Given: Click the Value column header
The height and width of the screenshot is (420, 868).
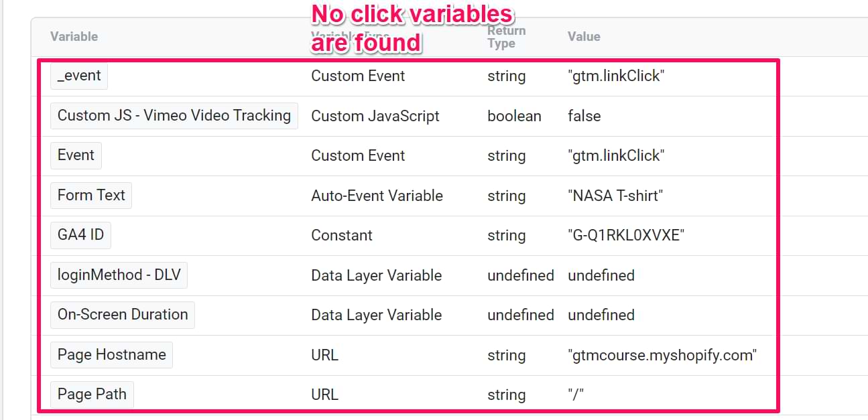Looking at the screenshot, I should pyautogui.click(x=584, y=37).
